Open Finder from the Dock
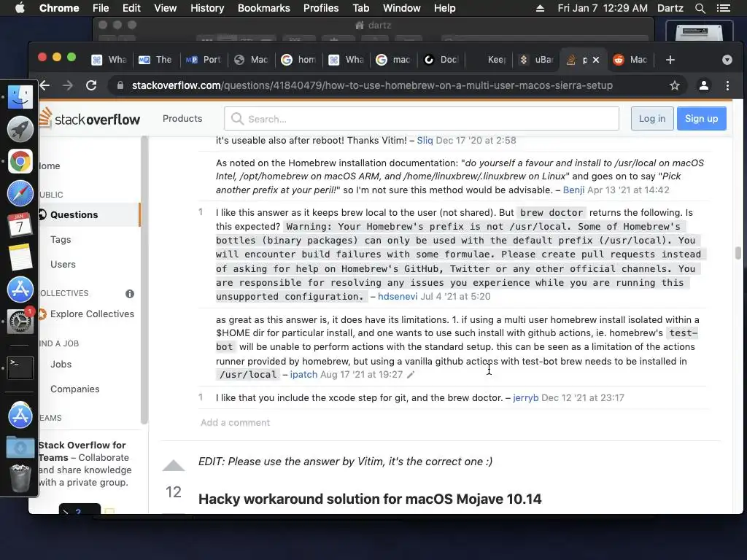 (20, 97)
